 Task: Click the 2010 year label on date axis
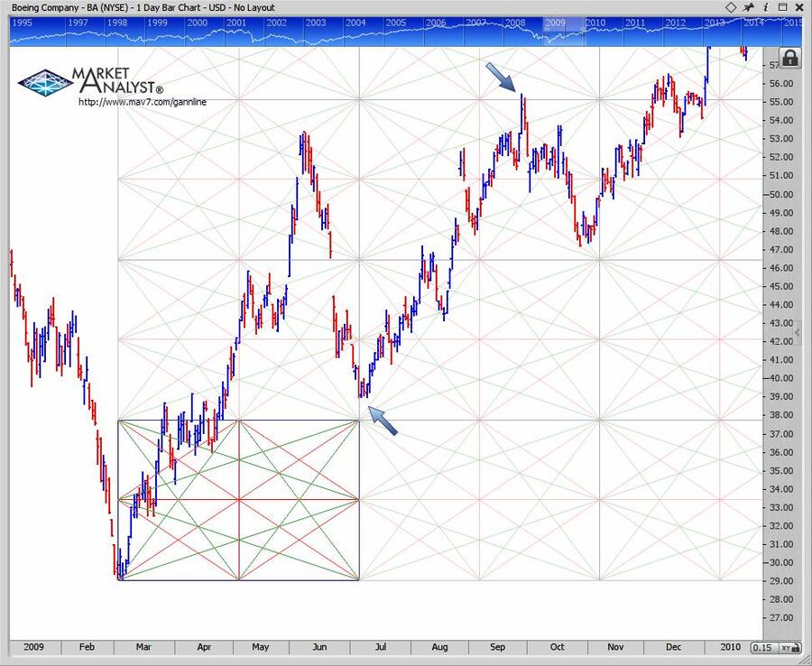point(730,647)
